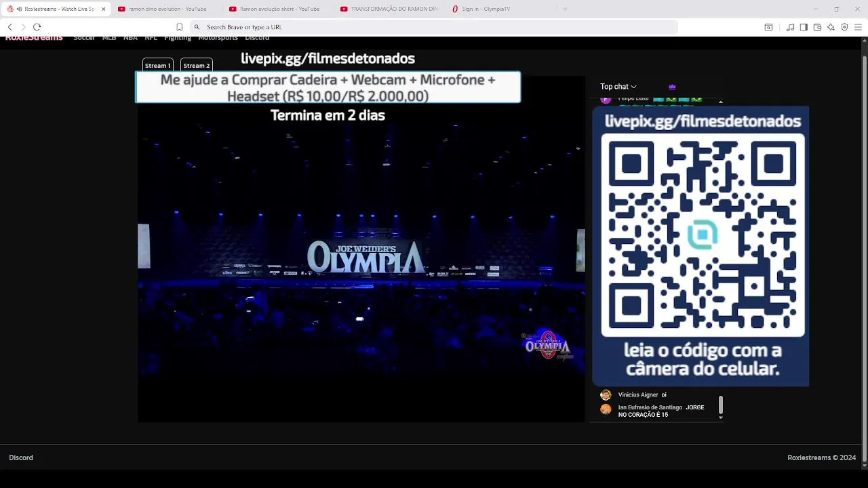Click the browser forward arrow

pyautogui.click(x=23, y=27)
